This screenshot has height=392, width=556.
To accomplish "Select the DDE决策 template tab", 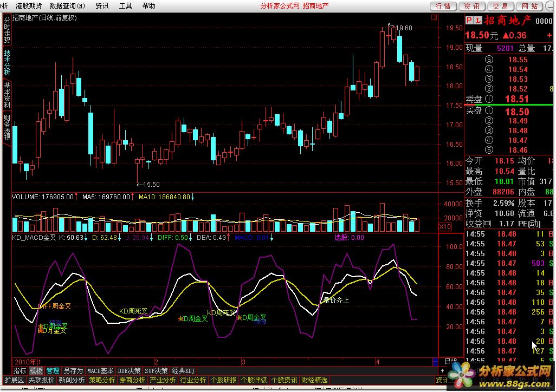I will [x=129, y=371].
